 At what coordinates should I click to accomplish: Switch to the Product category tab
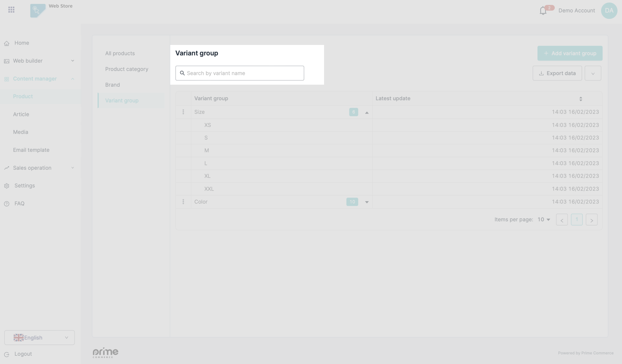(x=127, y=69)
